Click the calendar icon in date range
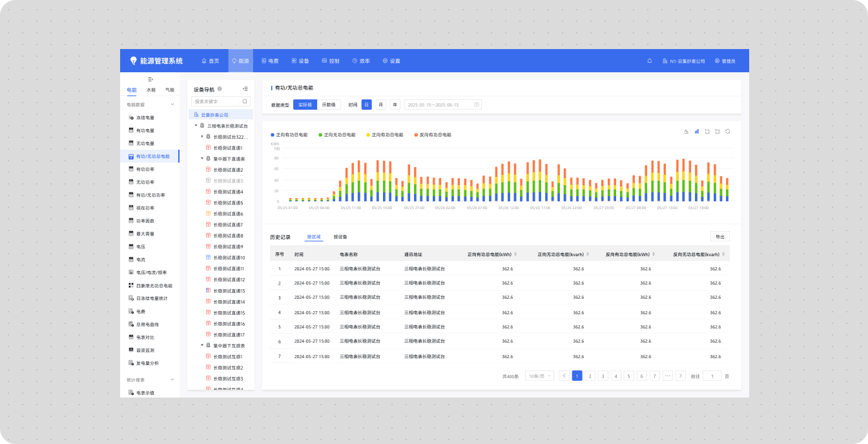The image size is (868, 444). [x=477, y=105]
